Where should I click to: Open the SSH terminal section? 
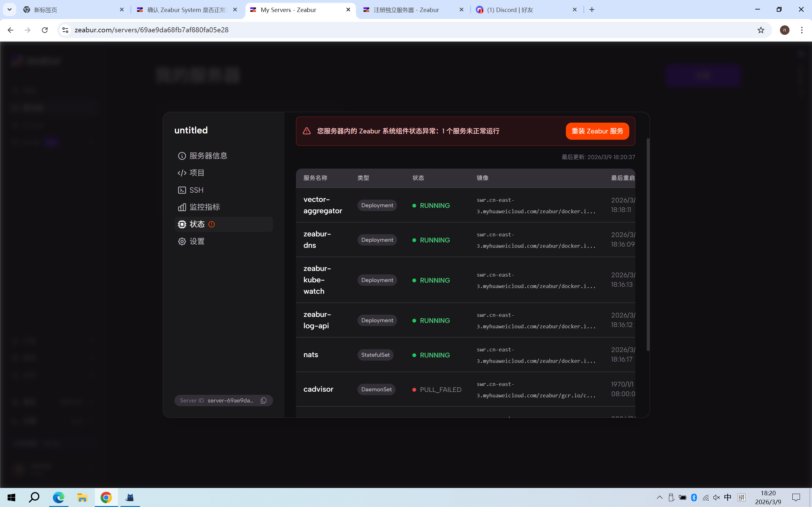196,190
